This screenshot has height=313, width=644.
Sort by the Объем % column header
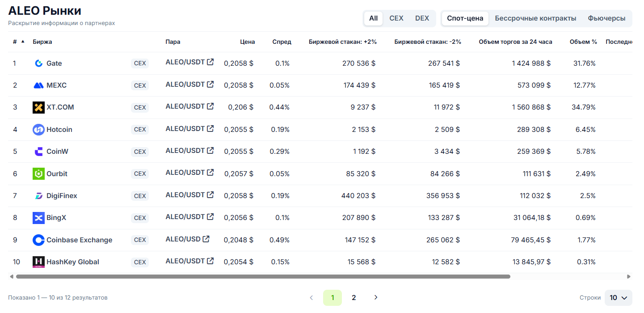(583, 42)
